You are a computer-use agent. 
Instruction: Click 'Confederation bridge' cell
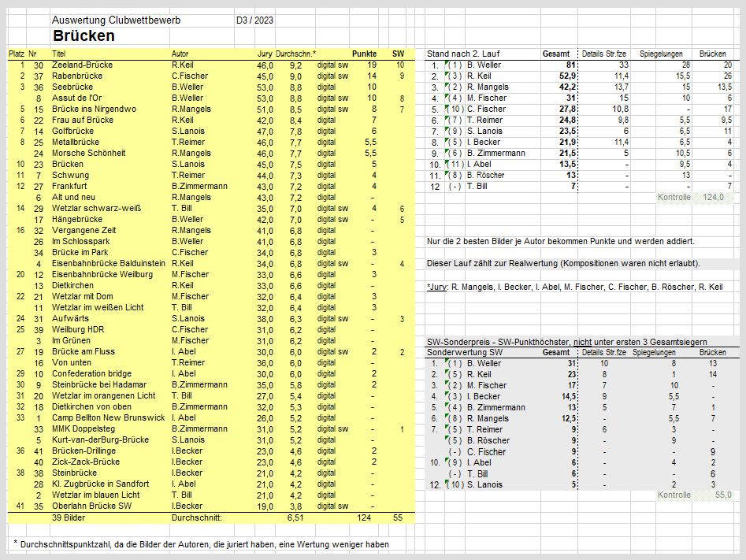(92, 373)
